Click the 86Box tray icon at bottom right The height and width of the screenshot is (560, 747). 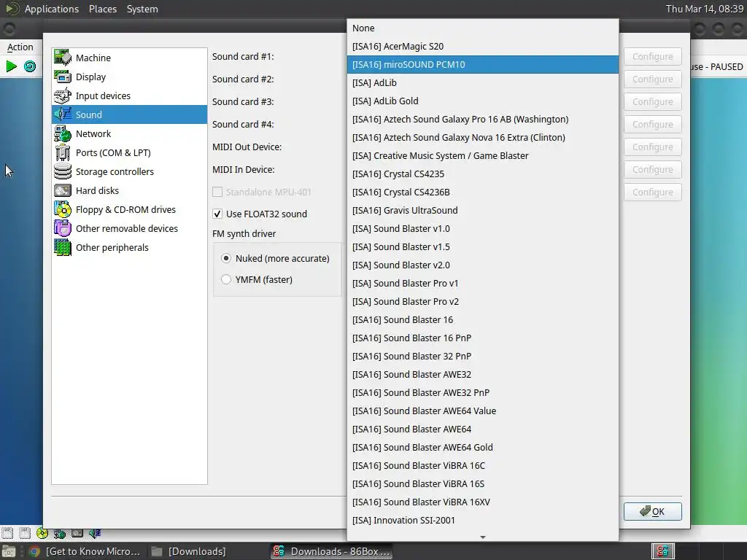pos(662,551)
